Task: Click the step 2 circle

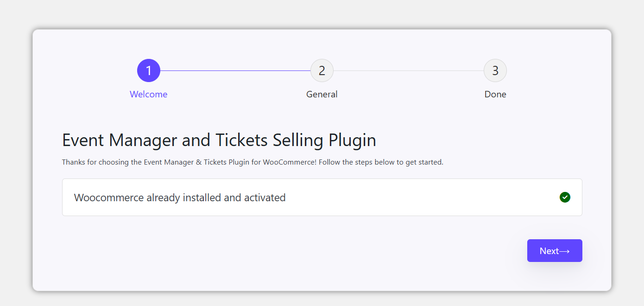Action: click(x=322, y=70)
